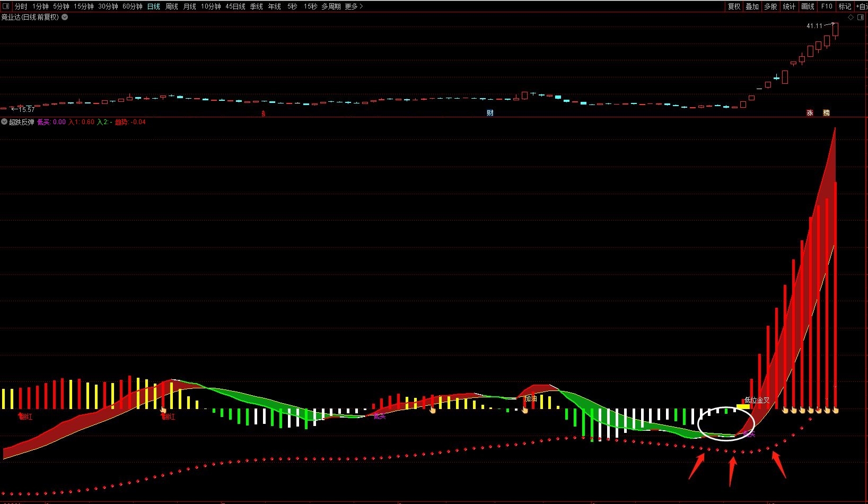Switch to 年线 yearly chart
This screenshot has width=868, height=504.
275,6
